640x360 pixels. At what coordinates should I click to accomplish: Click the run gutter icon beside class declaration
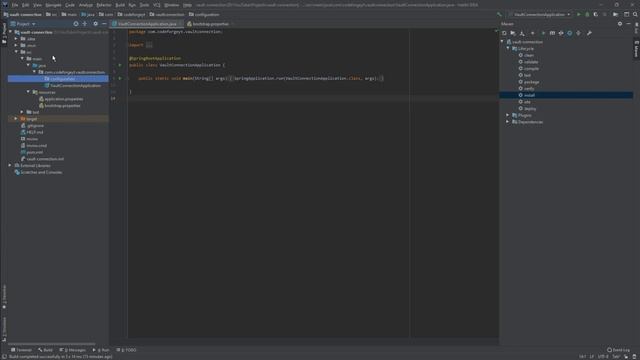tap(120, 65)
